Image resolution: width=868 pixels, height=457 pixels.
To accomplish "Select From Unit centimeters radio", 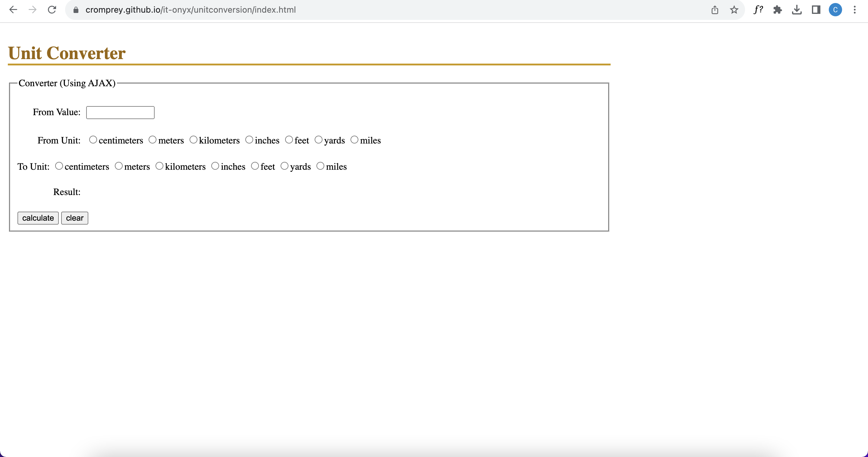I will [93, 140].
